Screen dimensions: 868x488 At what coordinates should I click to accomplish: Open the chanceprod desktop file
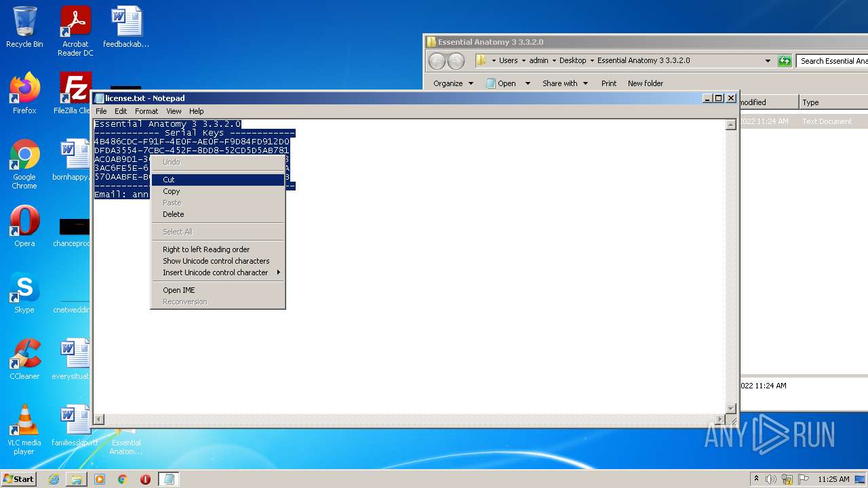click(71, 230)
